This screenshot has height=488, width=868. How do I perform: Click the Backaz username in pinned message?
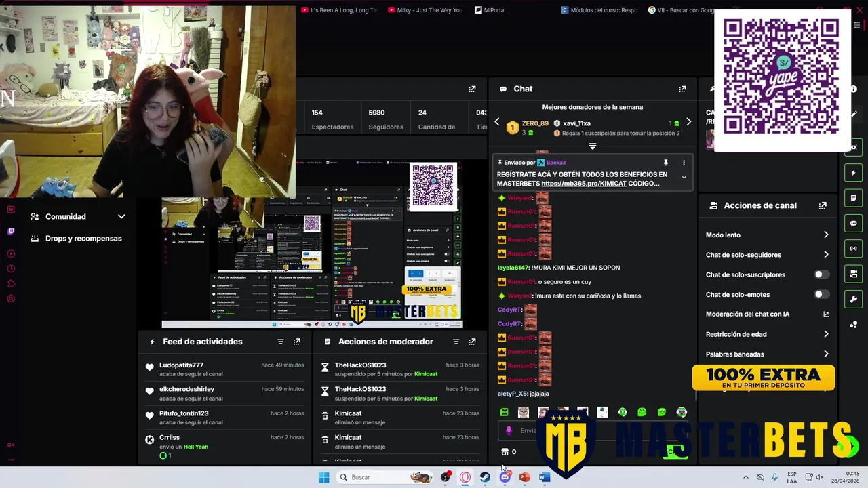pos(556,163)
